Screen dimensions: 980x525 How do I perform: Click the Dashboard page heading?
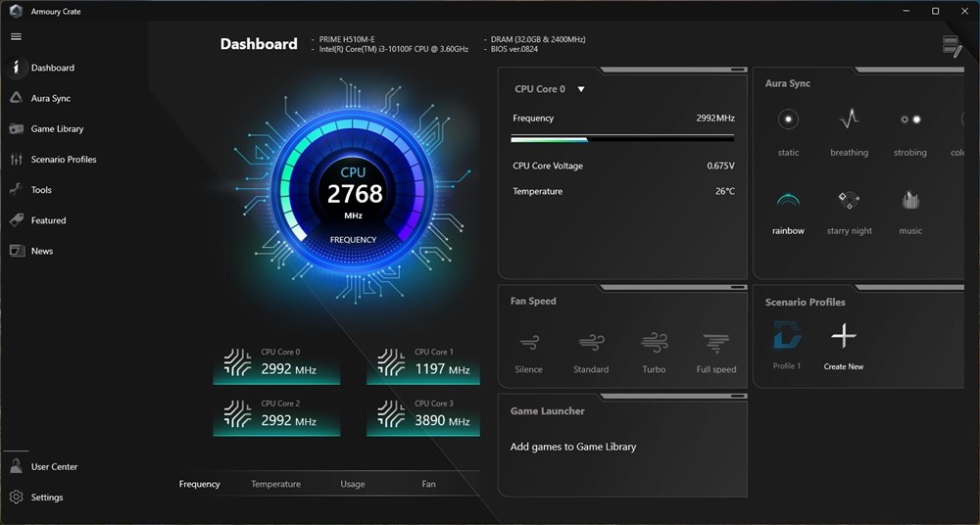[259, 44]
